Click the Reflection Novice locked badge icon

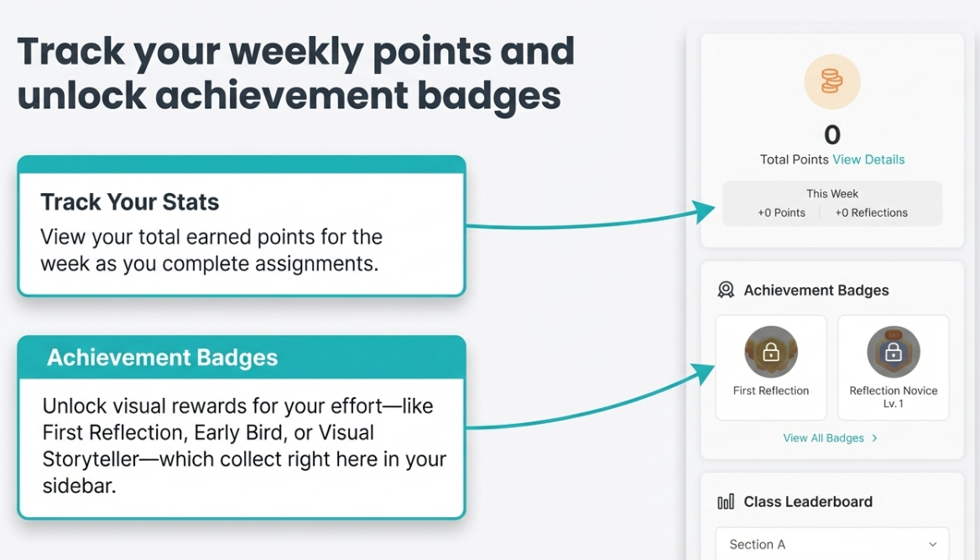click(893, 353)
